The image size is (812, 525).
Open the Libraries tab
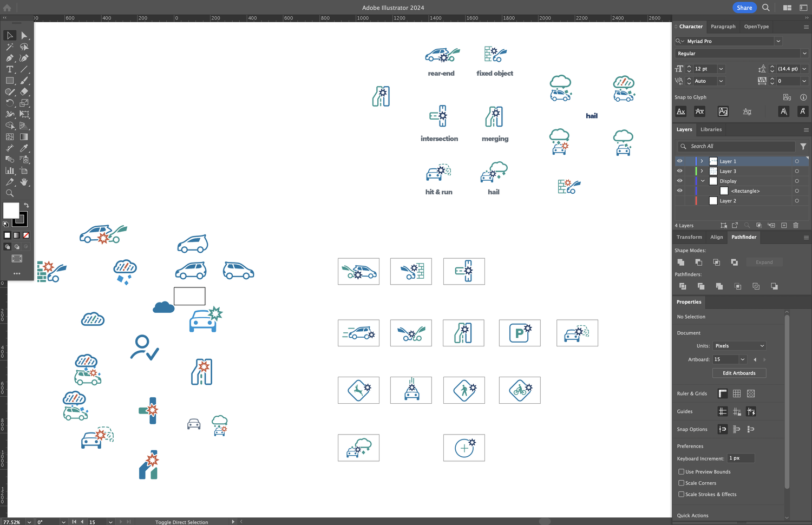click(711, 129)
